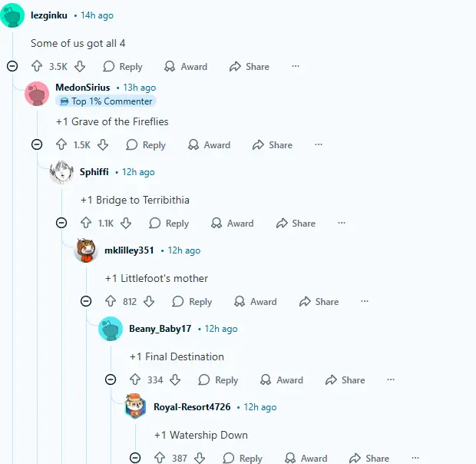
Task: Downvote MedonSirius's Grave of the Fireflies comment
Action: (x=103, y=144)
